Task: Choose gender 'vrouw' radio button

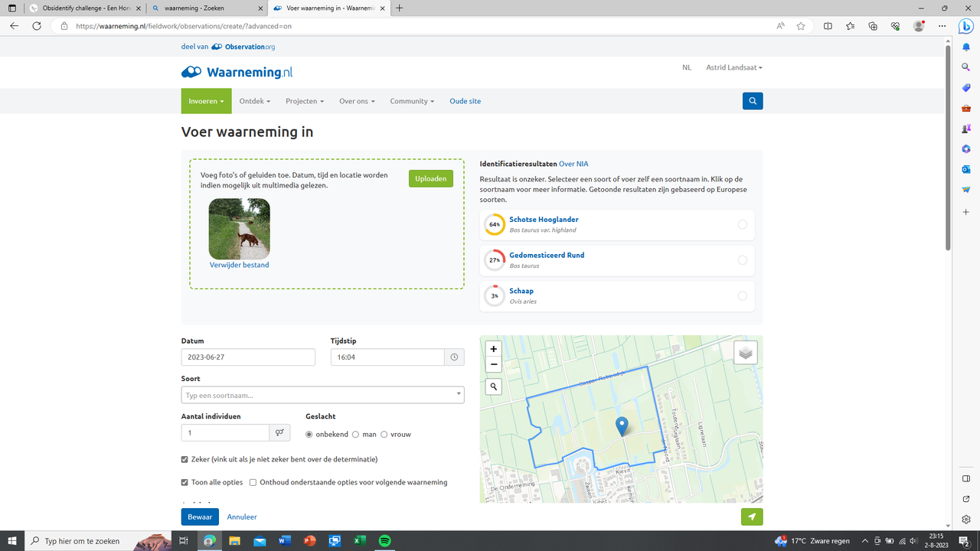Action: coord(384,434)
